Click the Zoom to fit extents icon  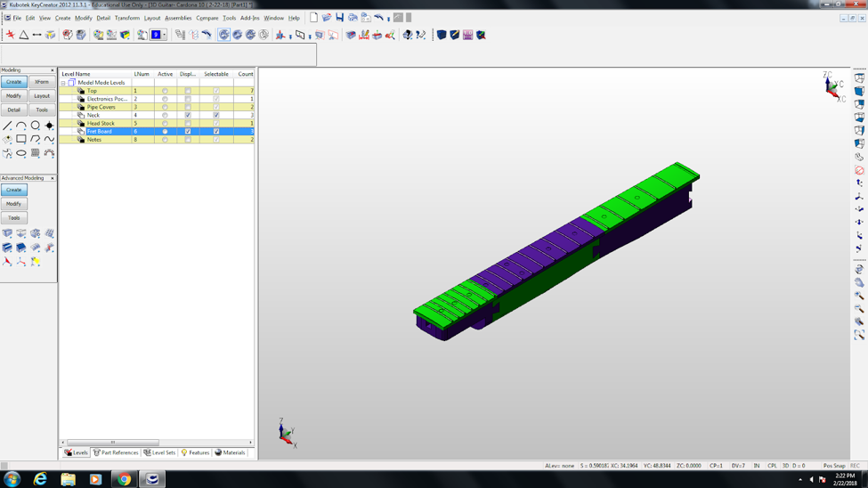pyautogui.click(x=859, y=335)
